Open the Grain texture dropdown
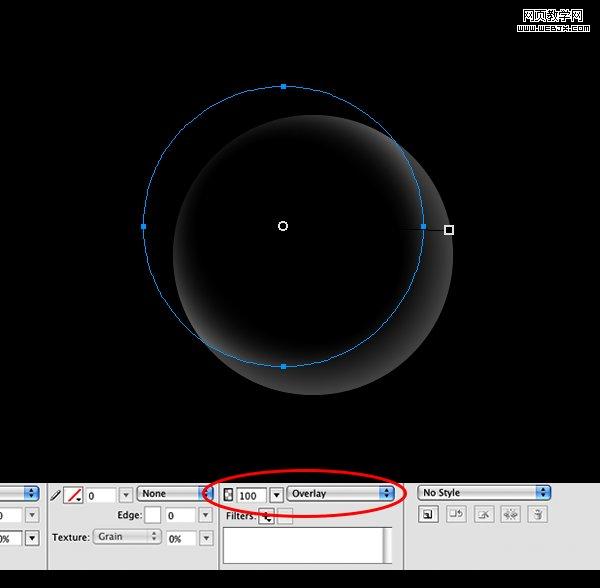The width and height of the screenshot is (600, 588). tap(127, 537)
